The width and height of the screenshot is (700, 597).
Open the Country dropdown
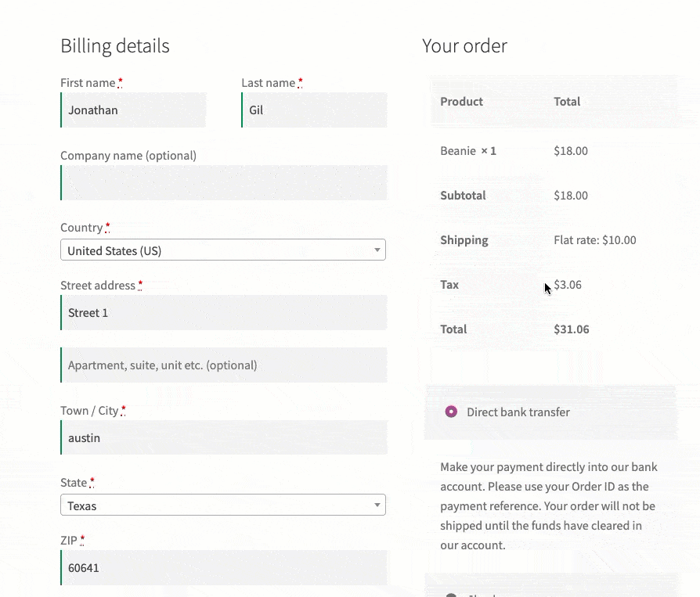pos(223,249)
